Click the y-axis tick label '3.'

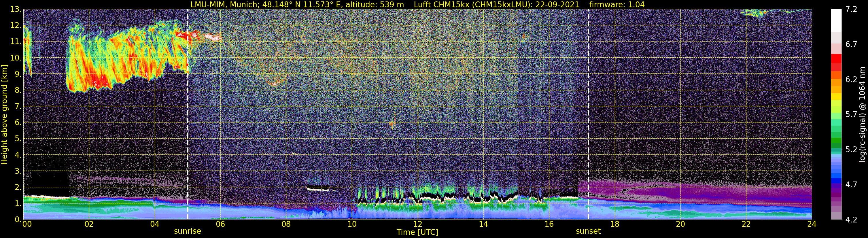(18, 171)
